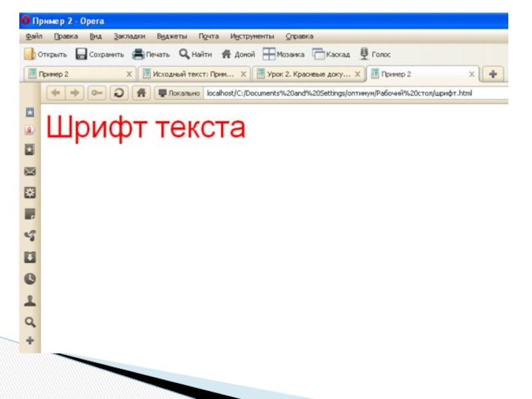Open a new tab with plus button
This screenshot has width=532, height=399.
pos(493,74)
